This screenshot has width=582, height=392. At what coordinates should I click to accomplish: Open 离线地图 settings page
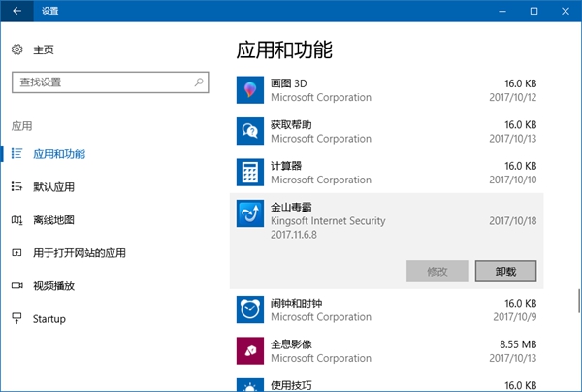(53, 220)
